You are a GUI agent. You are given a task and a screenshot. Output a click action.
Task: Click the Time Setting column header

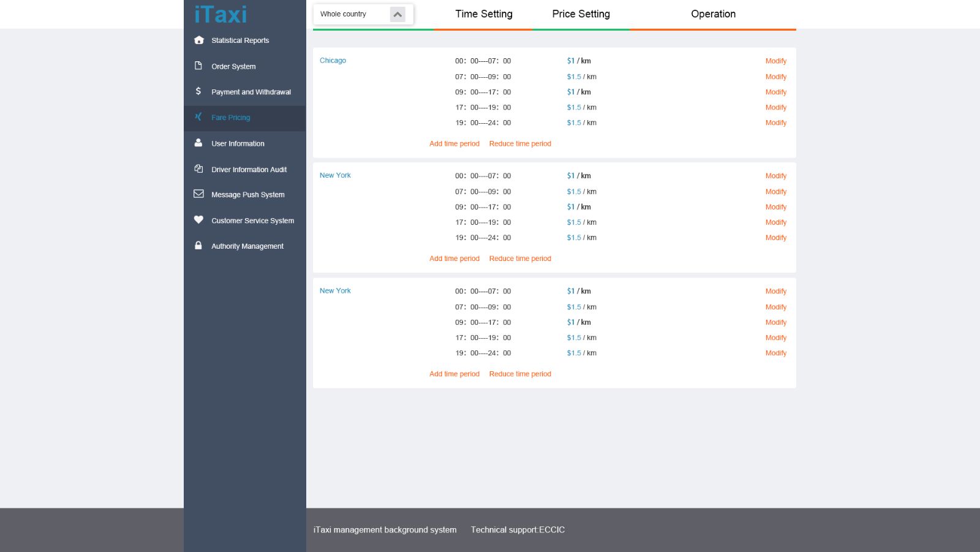[484, 14]
